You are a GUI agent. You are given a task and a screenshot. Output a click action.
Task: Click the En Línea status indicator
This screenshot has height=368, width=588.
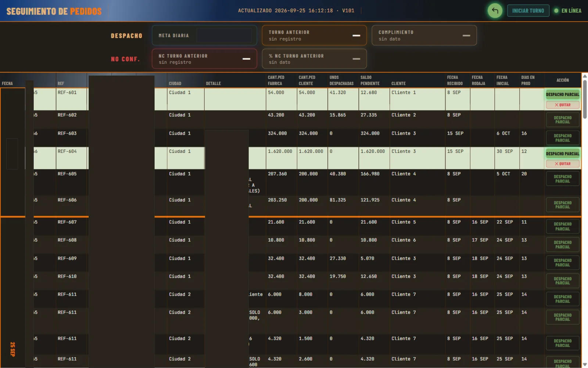(568, 11)
